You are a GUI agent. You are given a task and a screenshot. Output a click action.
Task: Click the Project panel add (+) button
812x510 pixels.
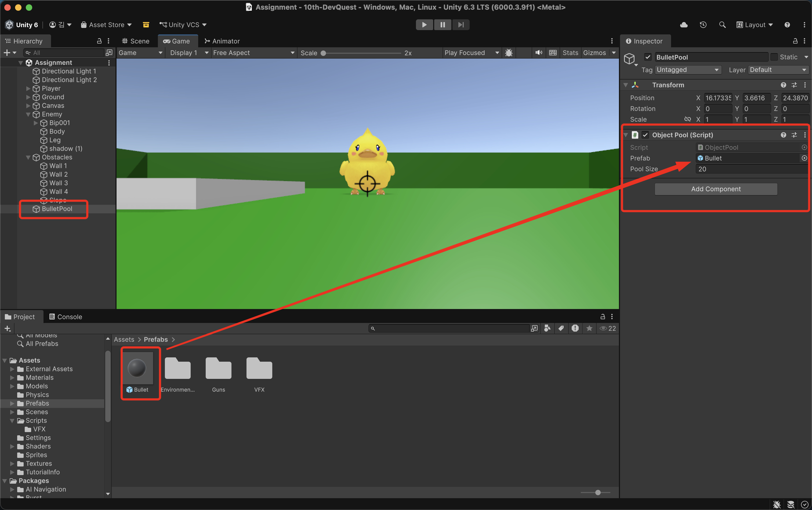(8, 328)
